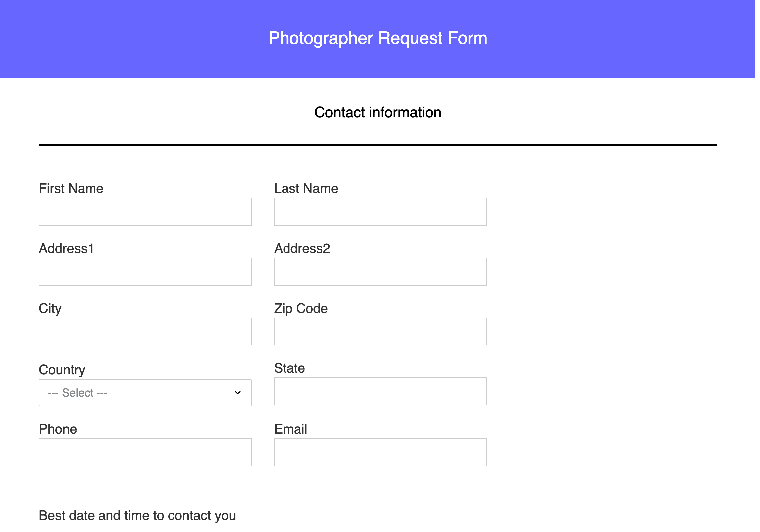760x532 pixels.
Task: Click the Contact information section heading
Action: [x=378, y=112]
